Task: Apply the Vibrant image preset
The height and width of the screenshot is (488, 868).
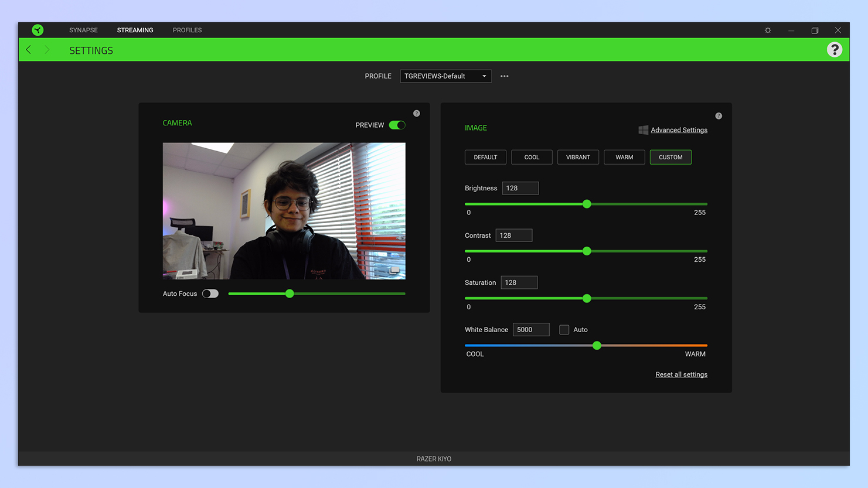Action: pyautogui.click(x=578, y=157)
